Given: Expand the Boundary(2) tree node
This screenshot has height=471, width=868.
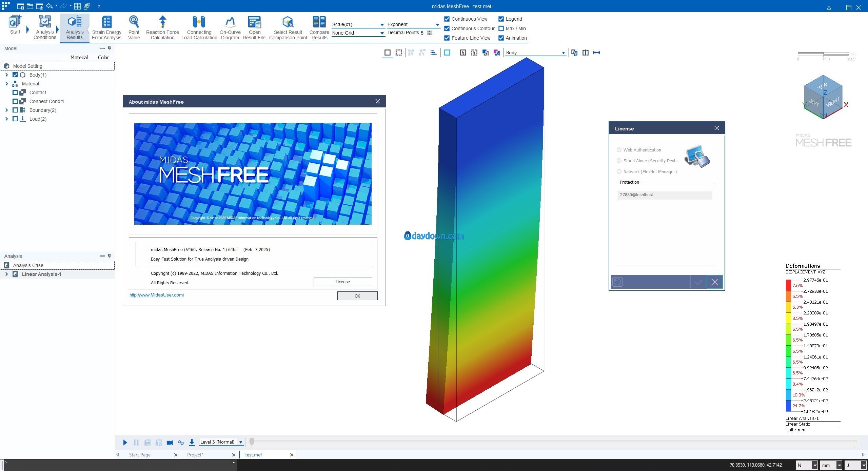Looking at the screenshot, I should pyautogui.click(x=6, y=110).
